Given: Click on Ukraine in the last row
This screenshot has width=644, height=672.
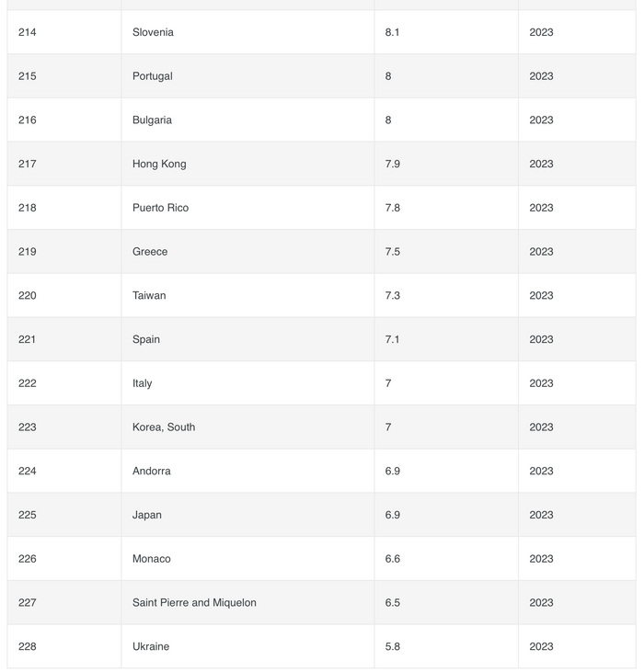Looking at the screenshot, I should pos(151,646).
